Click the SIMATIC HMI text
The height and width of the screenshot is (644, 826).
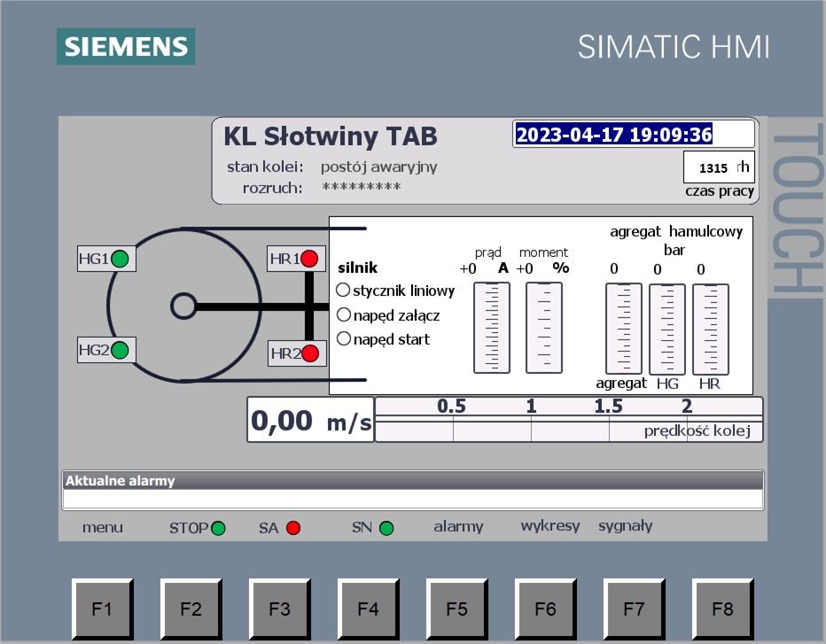coord(674,47)
